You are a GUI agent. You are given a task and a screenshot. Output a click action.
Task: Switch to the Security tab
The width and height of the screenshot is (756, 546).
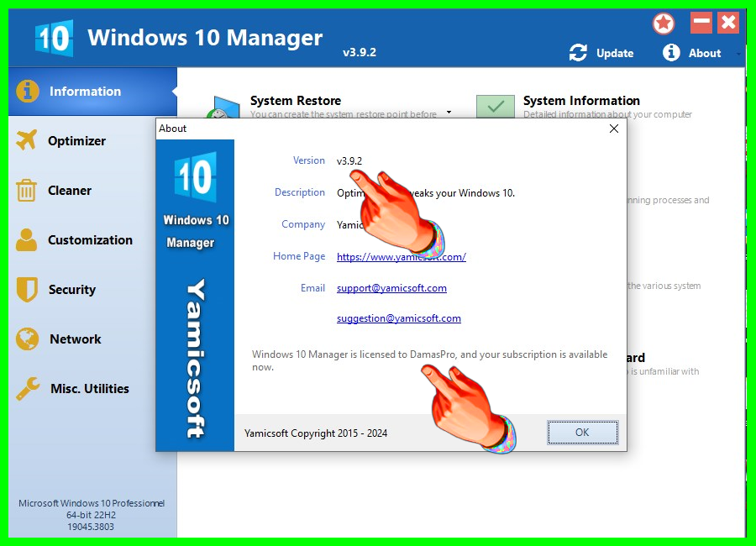pyautogui.click(x=72, y=290)
